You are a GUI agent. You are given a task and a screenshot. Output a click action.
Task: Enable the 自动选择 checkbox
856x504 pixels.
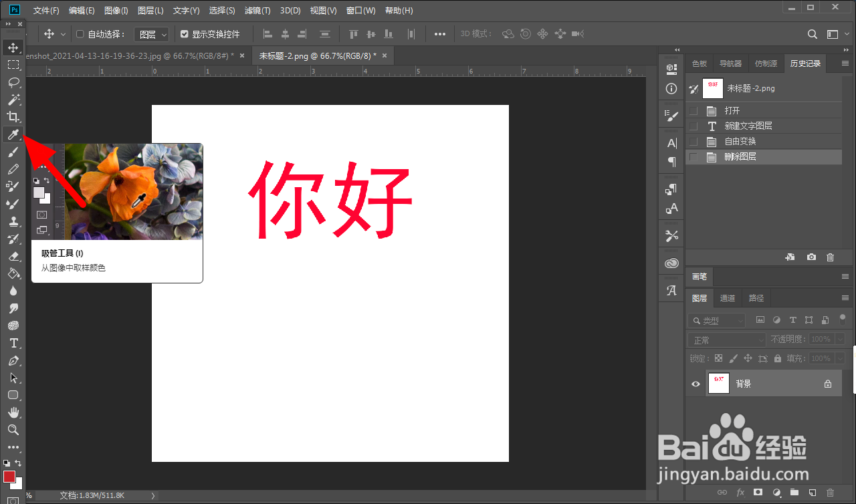(79, 34)
